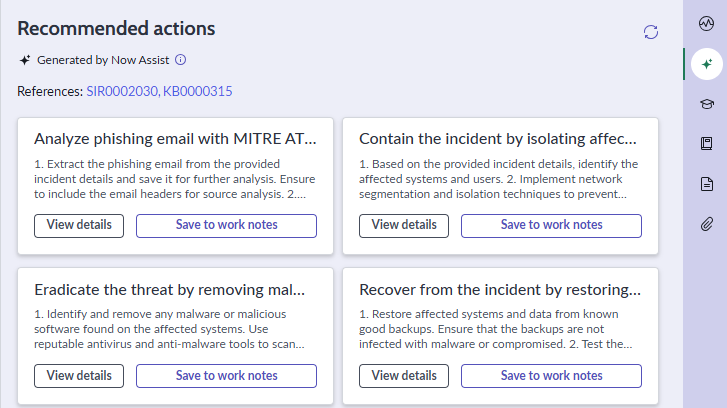View details of Contain the incident card
The height and width of the screenshot is (408, 727).
tap(404, 226)
